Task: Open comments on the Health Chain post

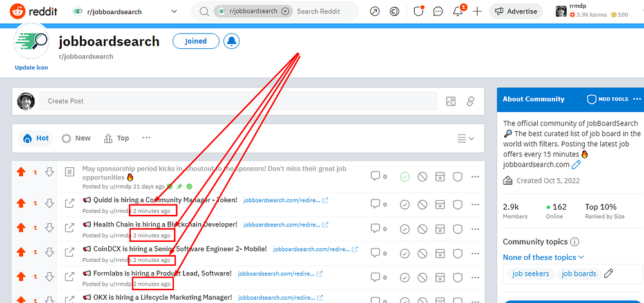Action: (379, 228)
